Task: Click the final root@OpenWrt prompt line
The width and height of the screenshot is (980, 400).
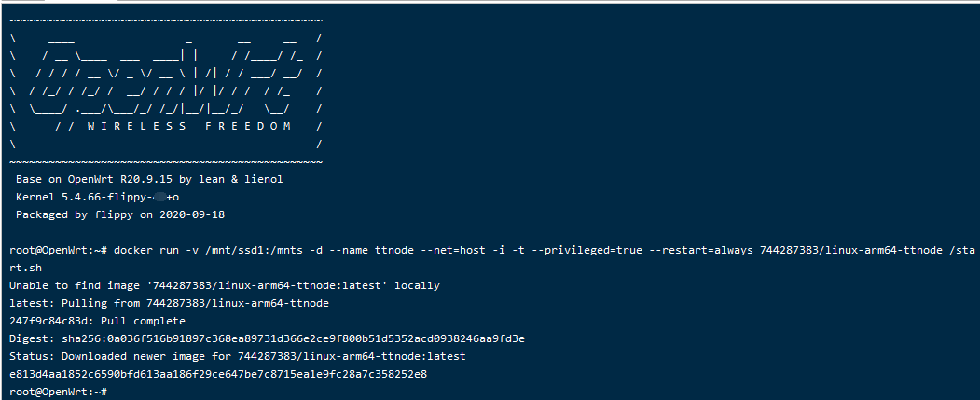Action: click(x=59, y=392)
